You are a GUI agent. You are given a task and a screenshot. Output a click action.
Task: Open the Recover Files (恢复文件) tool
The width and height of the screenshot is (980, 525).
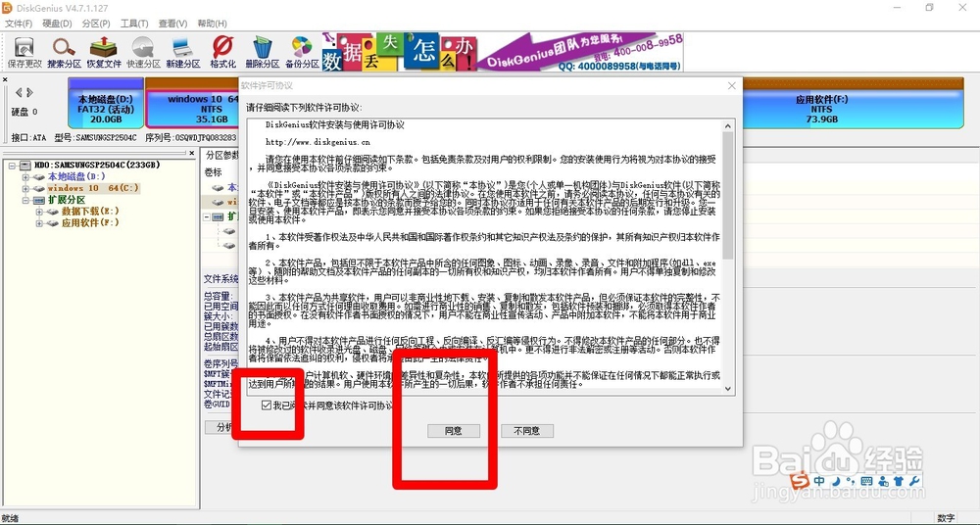click(104, 52)
